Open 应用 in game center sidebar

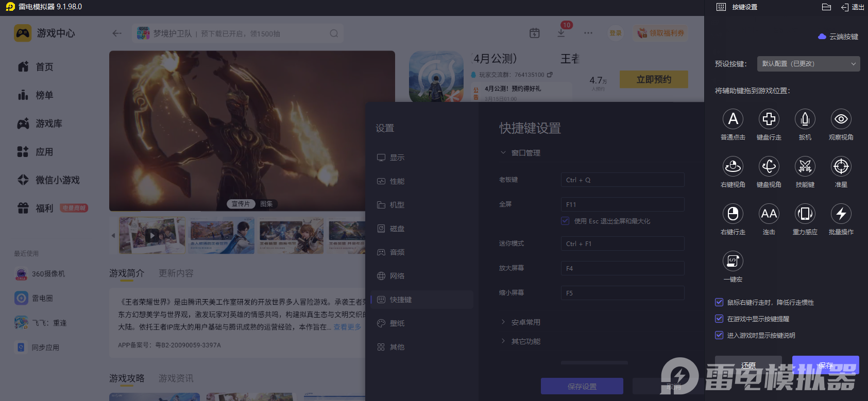tap(36, 152)
